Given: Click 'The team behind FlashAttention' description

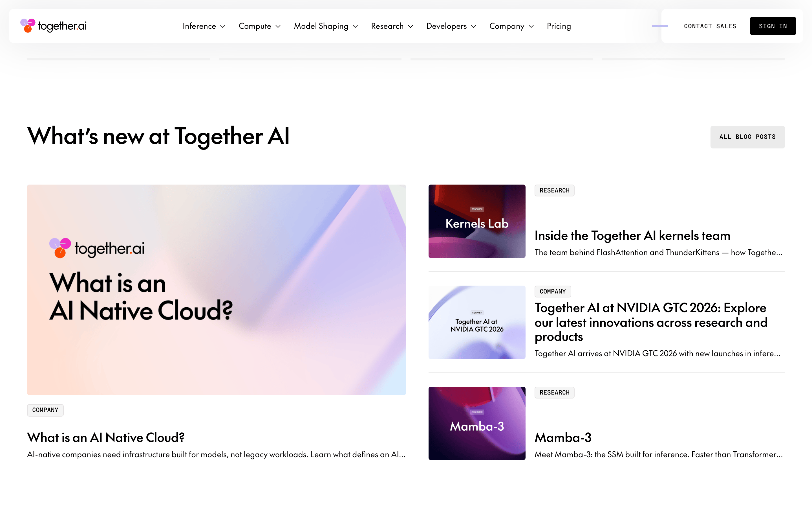Looking at the screenshot, I should click(659, 253).
